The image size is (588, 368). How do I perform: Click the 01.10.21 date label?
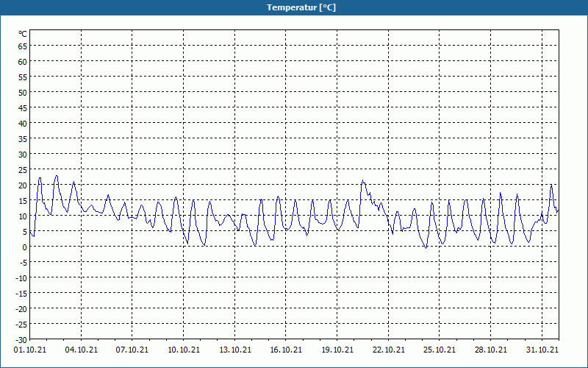30,350
